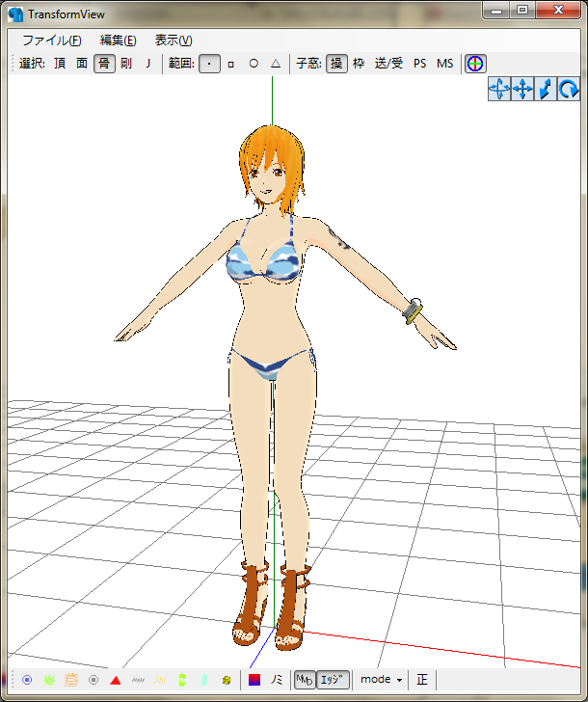
Task: Toggle the エッジ edge display button
Action: point(333,680)
